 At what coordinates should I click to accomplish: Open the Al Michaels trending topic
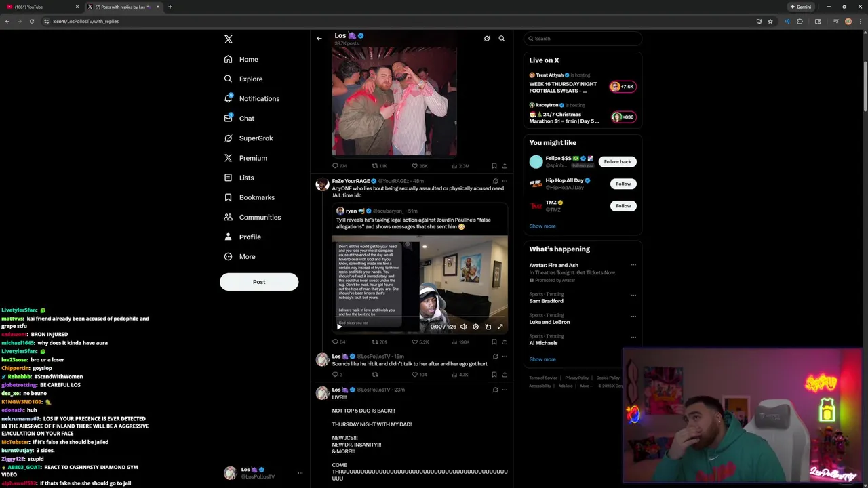[544, 343]
